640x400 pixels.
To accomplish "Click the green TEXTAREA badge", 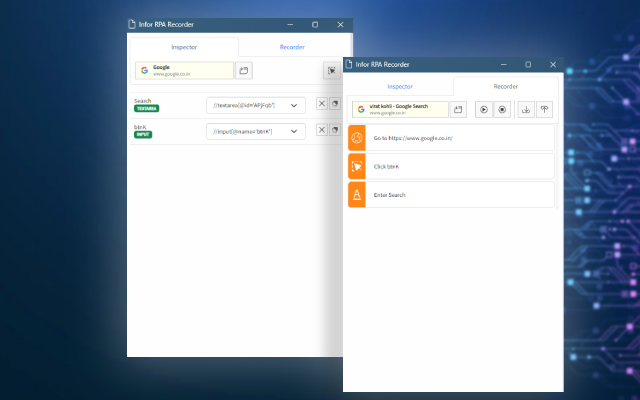I will pos(147,109).
